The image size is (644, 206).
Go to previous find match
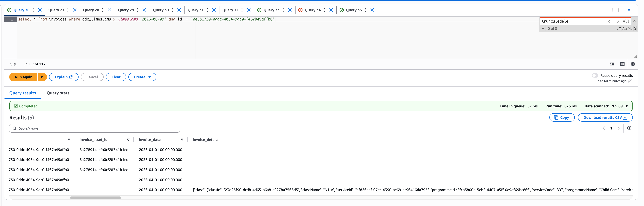click(x=609, y=21)
